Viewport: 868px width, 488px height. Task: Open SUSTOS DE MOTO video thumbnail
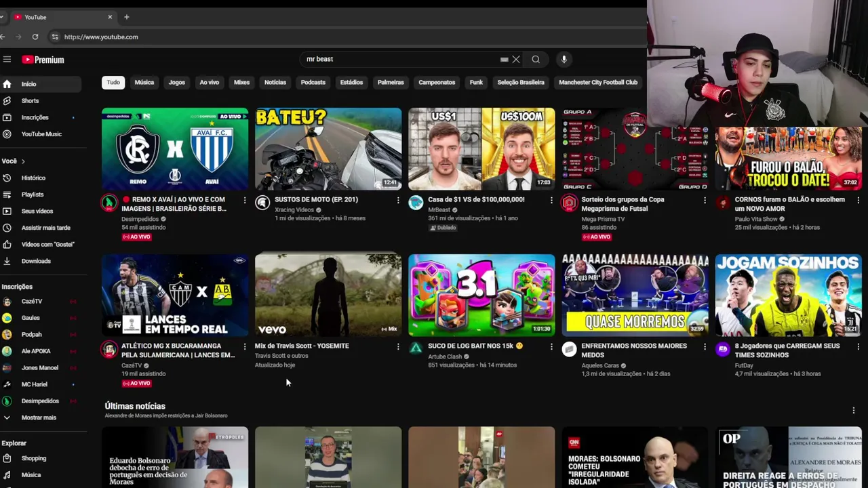(x=328, y=149)
